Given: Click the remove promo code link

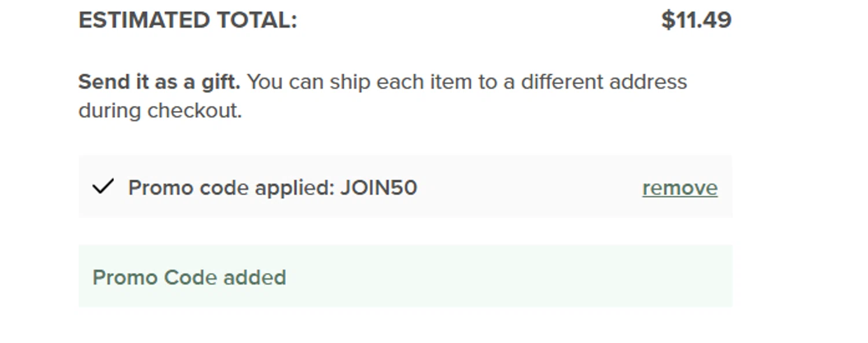Looking at the screenshot, I should coord(679,188).
